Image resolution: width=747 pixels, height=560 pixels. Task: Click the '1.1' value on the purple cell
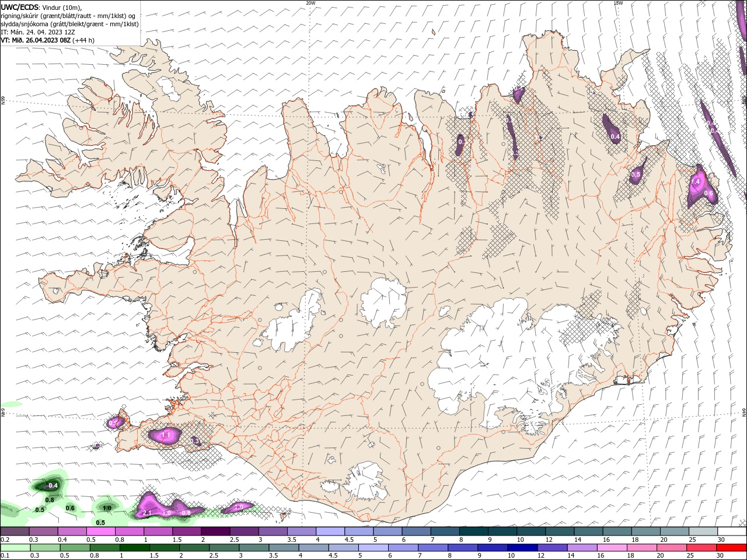pyautogui.click(x=165, y=435)
